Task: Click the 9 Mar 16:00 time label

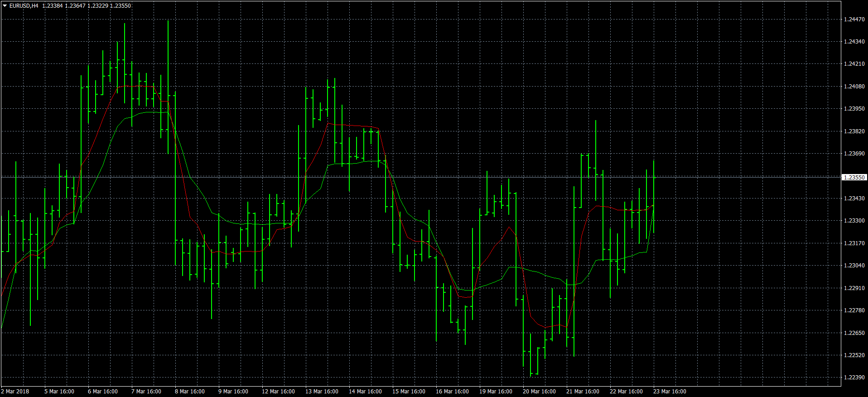Action: pos(233,392)
